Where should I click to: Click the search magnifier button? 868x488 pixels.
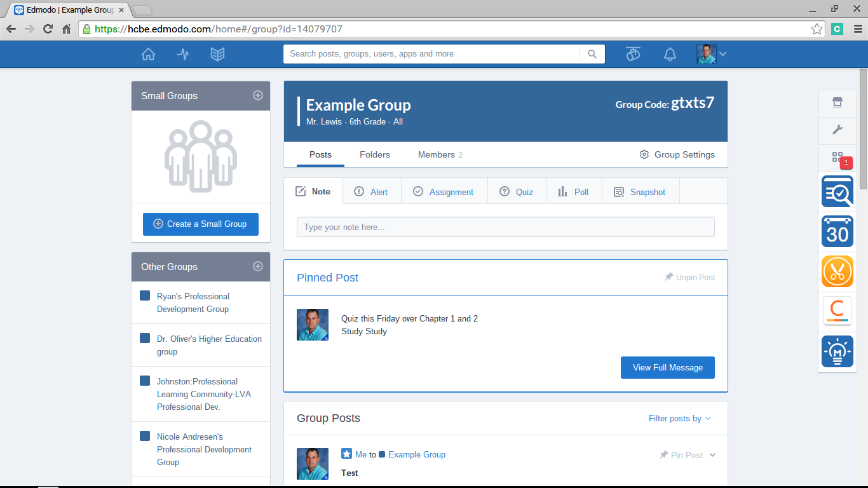592,54
